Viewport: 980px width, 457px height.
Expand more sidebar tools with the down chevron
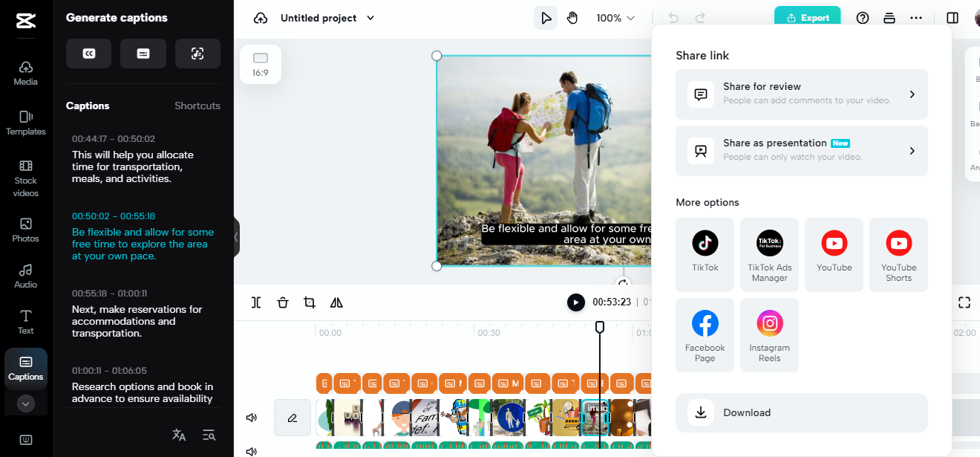point(25,404)
